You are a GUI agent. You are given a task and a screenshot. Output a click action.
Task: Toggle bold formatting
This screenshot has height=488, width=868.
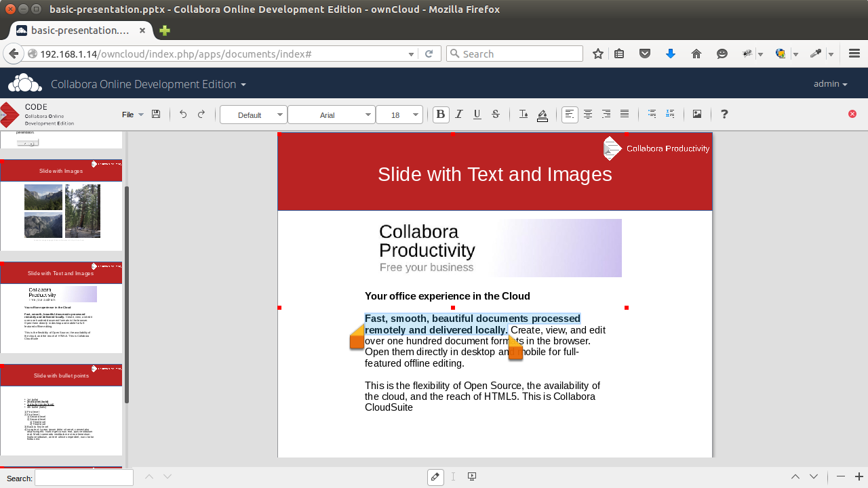[x=441, y=114]
